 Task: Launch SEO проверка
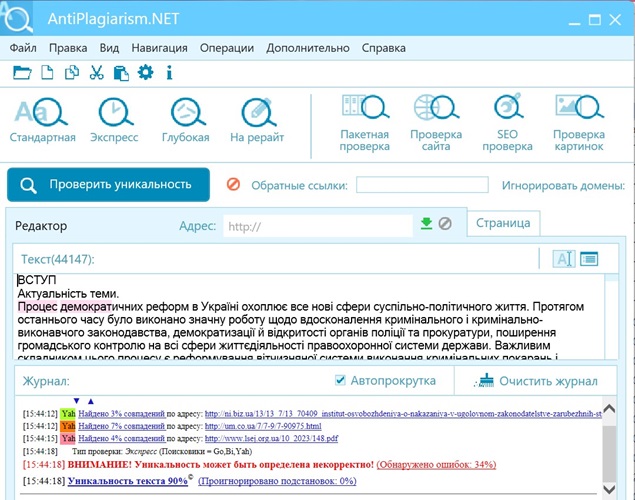pyautogui.click(x=507, y=123)
